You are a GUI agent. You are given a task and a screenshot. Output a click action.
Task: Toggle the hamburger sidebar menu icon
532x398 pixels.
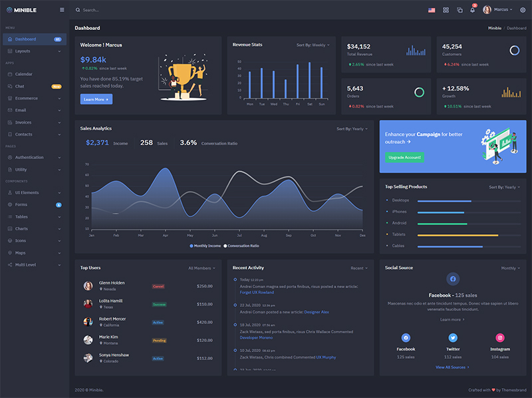click(62, 10)
